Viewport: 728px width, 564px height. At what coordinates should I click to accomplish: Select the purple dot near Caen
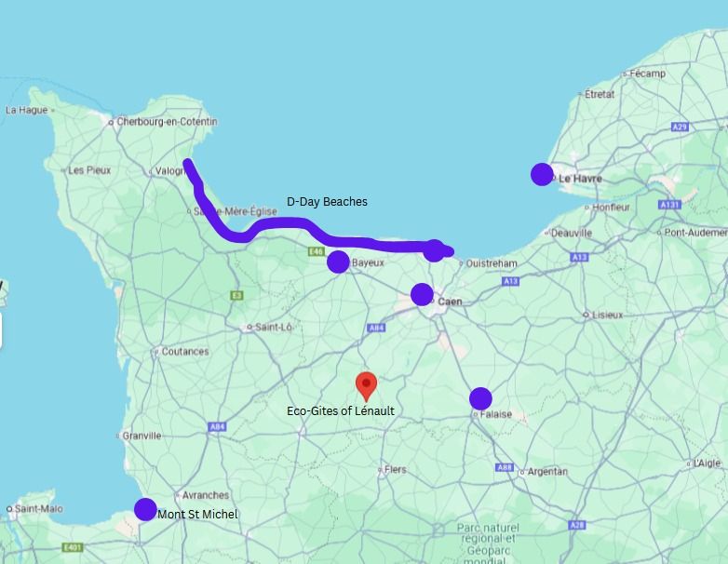pos(422,294)
